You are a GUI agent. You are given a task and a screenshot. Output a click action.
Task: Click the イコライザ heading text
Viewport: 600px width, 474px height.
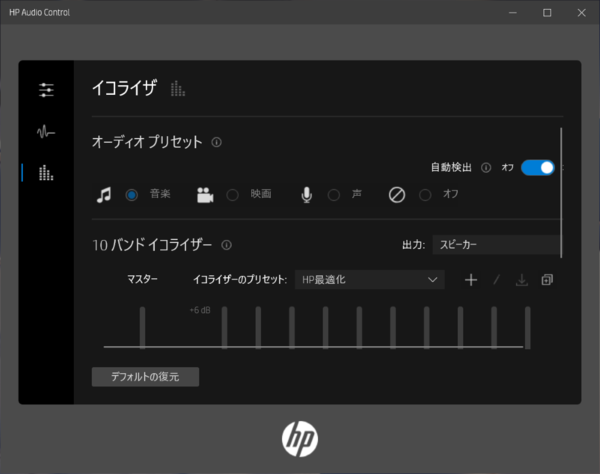click(x=124, y=88)
